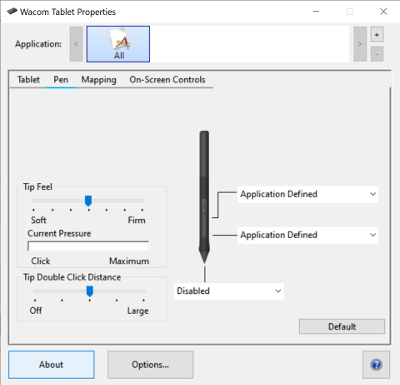Click the Wacom tablet title bar icon
The image size is (400, 385).
(12, 11)
